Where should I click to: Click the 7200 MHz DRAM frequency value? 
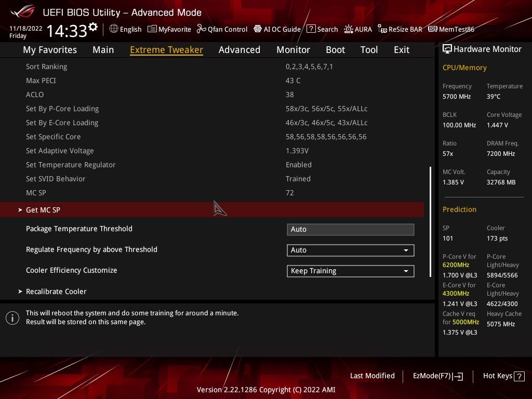[501, 154]
